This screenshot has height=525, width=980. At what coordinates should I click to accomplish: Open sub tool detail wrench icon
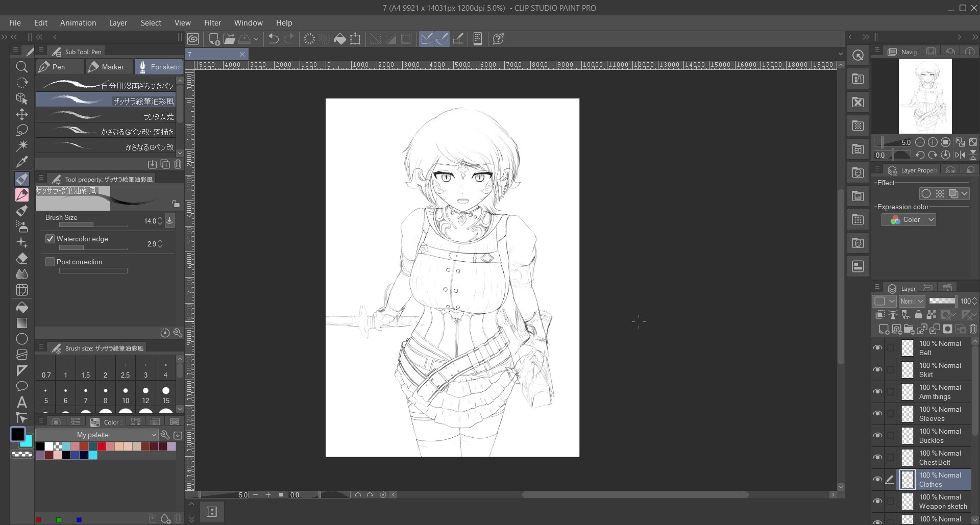click(x=178, y=333)
